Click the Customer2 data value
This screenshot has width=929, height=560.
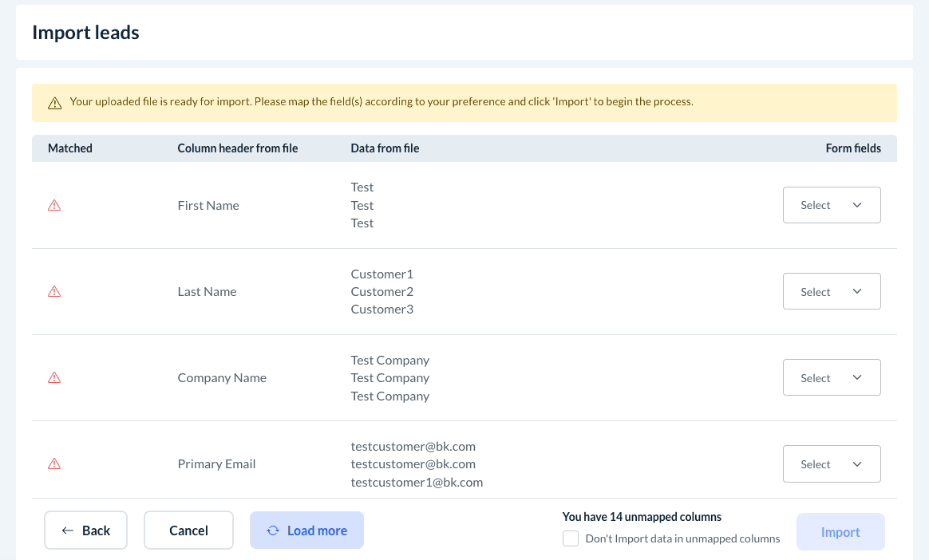[382, 292]
